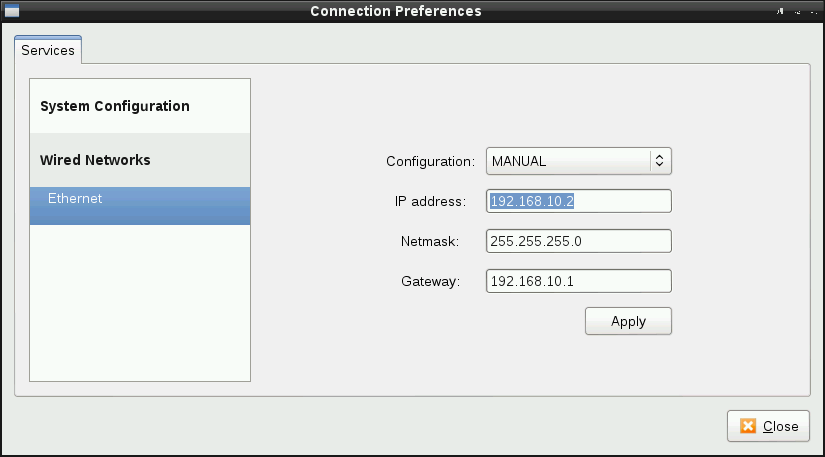
Task: Open the Configuration MANUAL combo box
Action: click(579, 161)
